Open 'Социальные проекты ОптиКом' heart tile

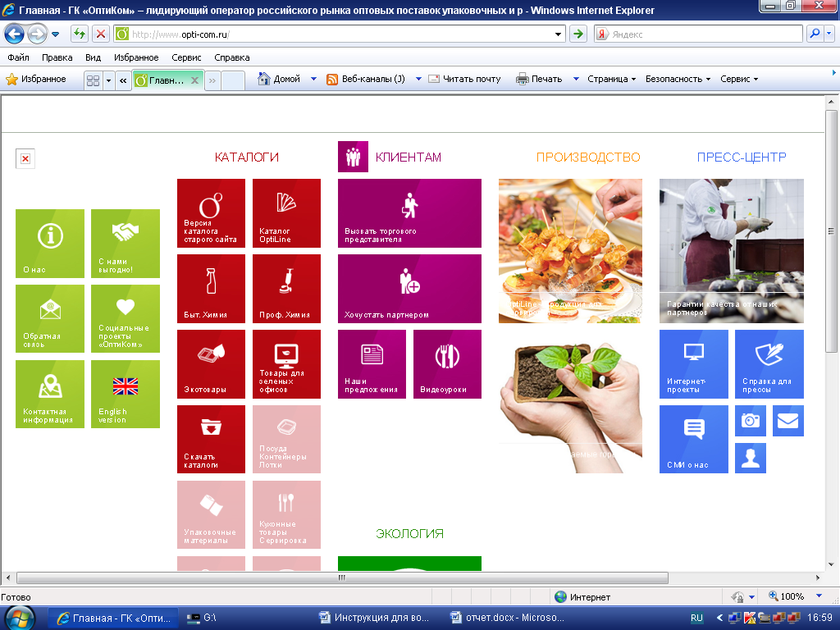point(126,319)
